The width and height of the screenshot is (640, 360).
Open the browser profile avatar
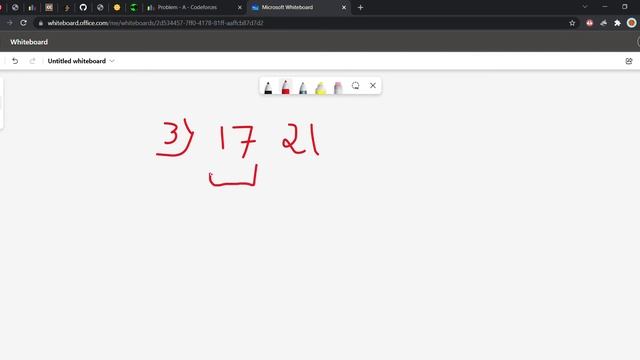tap(631, 23)
